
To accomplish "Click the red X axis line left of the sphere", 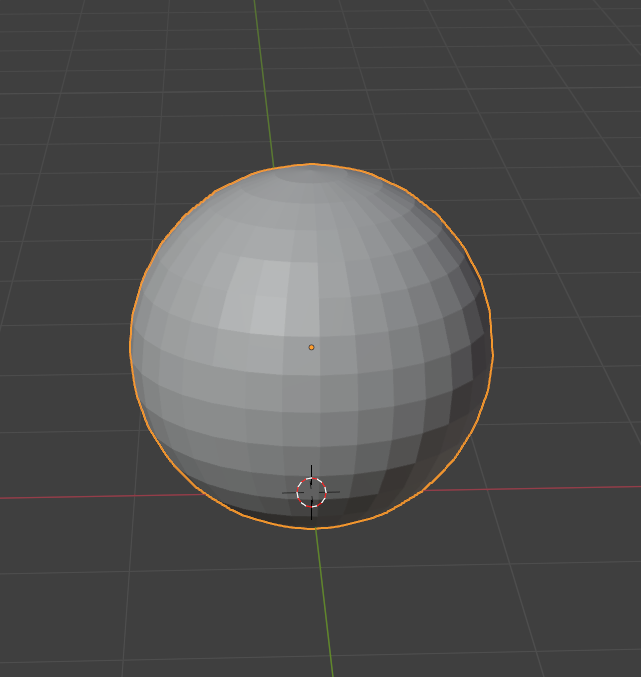I will tap(60, 496).
